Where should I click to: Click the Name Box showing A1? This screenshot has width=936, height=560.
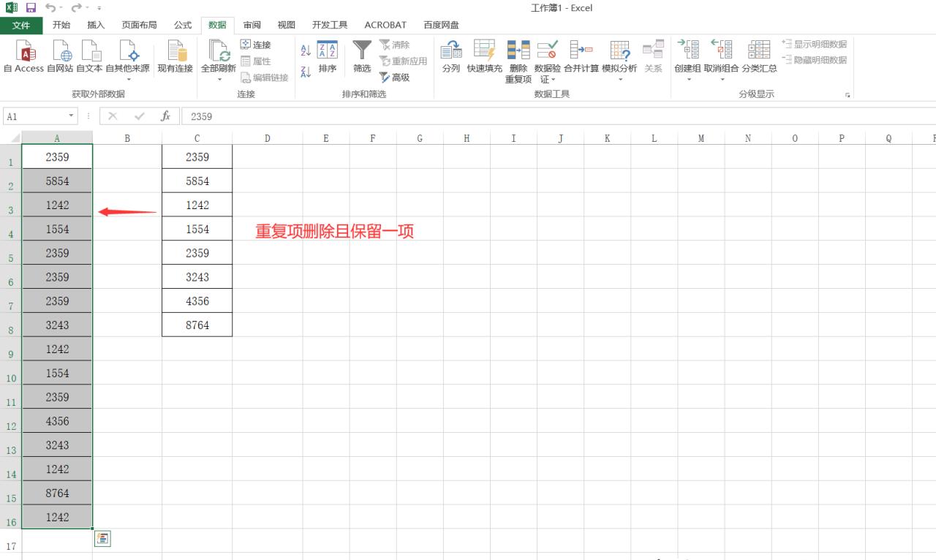[34, 116]
